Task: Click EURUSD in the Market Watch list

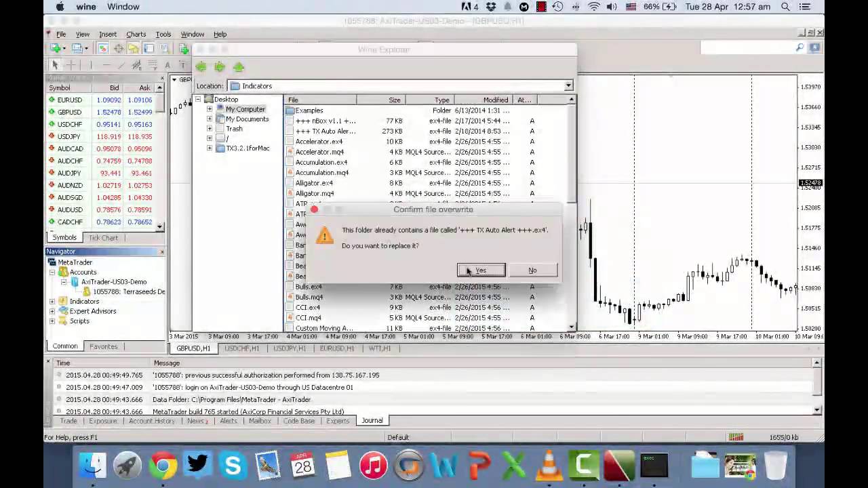Action: click(69, 100)
